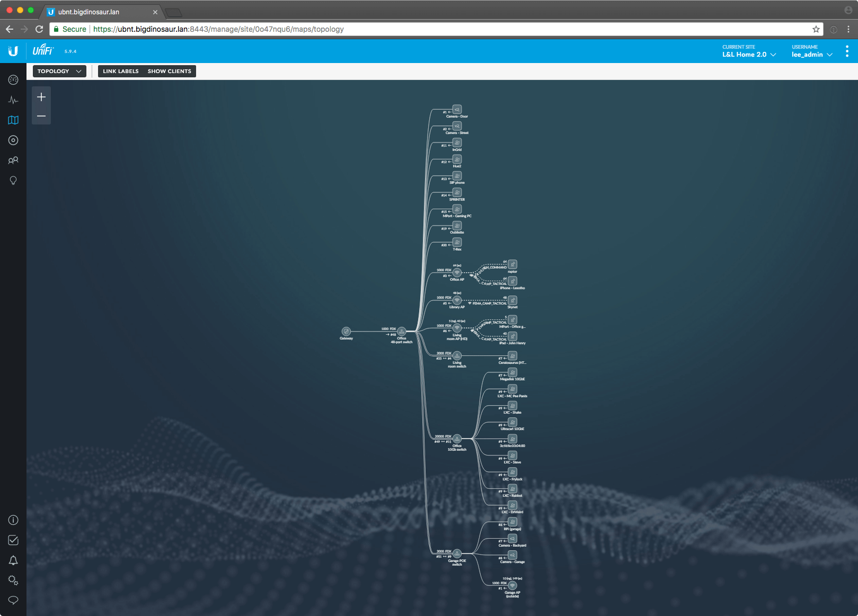Open the Alerts bell icon

tap(13, 560)
